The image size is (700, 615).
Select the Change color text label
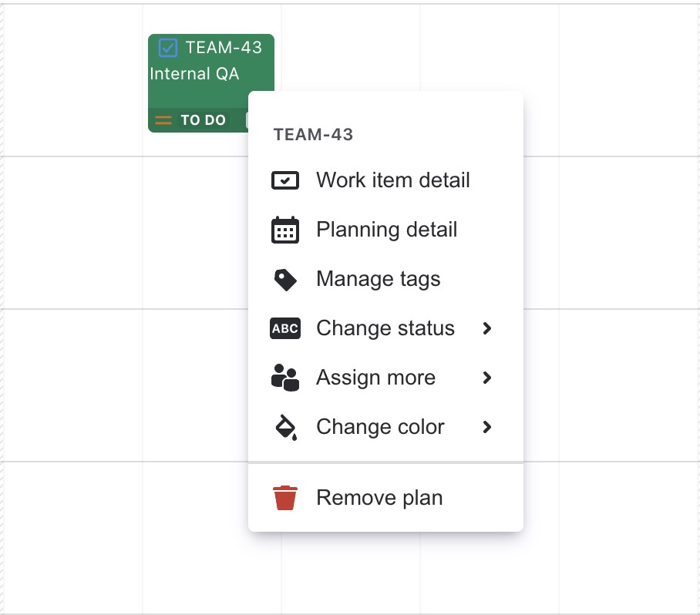380,427
